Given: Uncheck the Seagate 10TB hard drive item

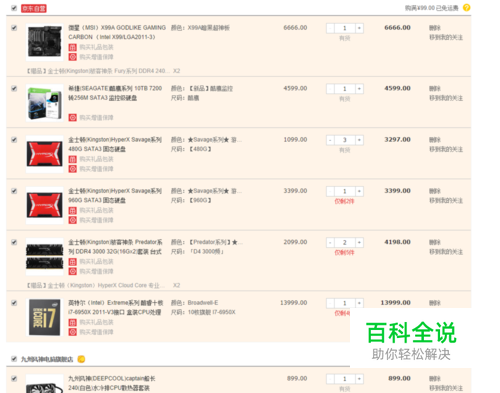Looking at the screenshot, I should pos(14,89).
